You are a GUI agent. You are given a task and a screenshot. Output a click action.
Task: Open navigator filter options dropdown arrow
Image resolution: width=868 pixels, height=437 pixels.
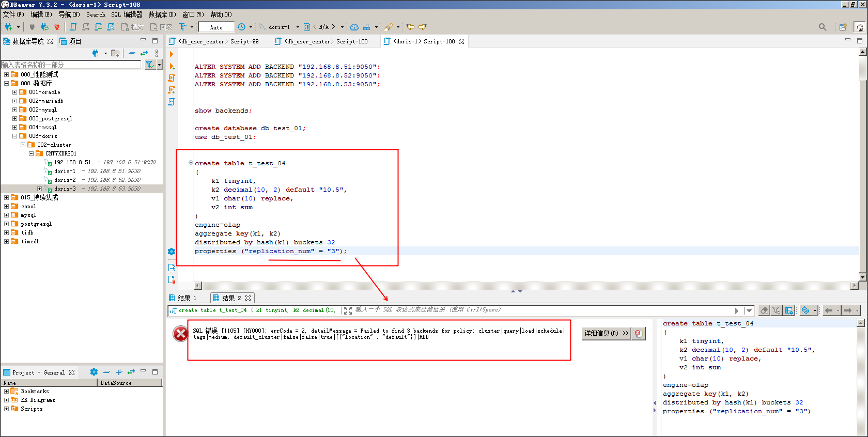[159, 65]
